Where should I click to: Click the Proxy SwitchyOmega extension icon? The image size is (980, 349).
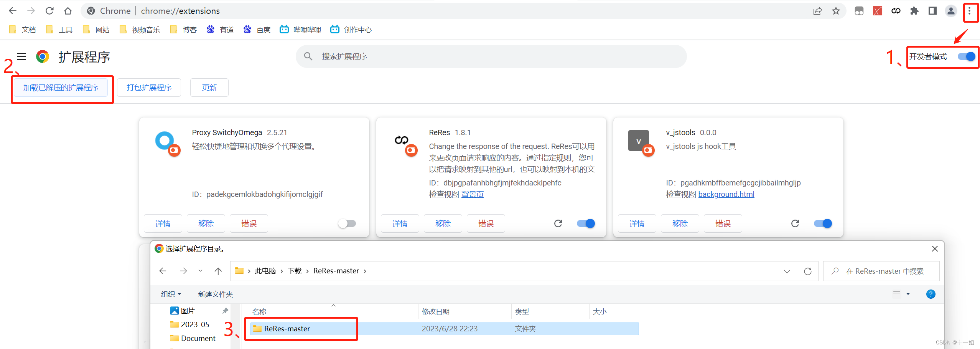167,143
